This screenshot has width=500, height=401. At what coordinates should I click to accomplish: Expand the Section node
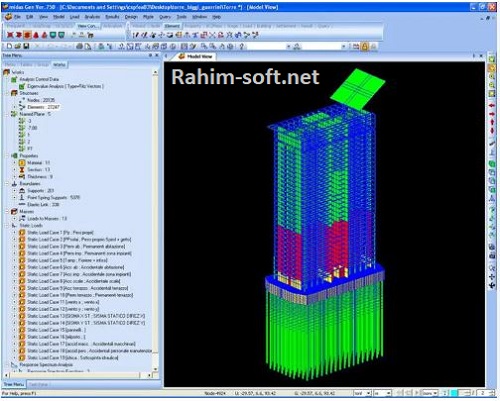(x=14, y=170)
